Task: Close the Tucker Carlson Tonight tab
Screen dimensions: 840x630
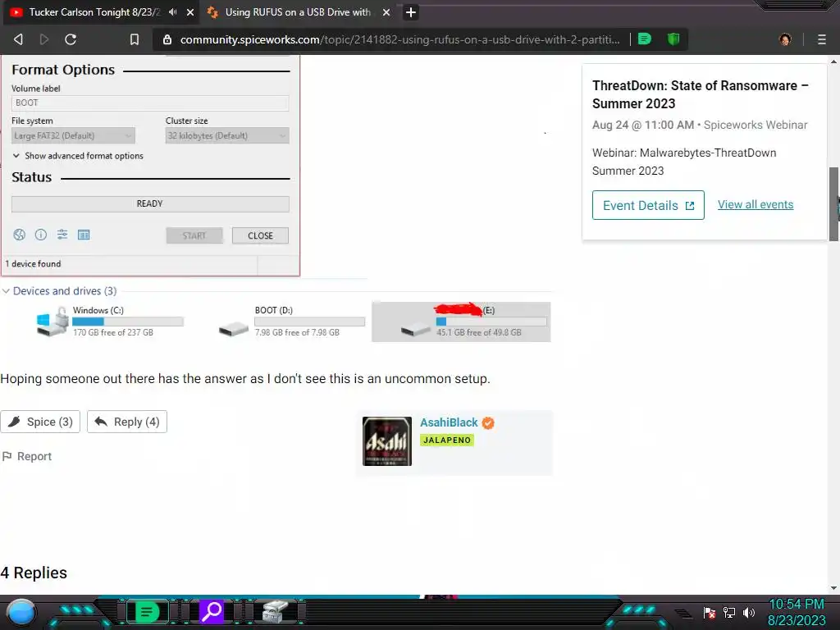Action: 190,12
